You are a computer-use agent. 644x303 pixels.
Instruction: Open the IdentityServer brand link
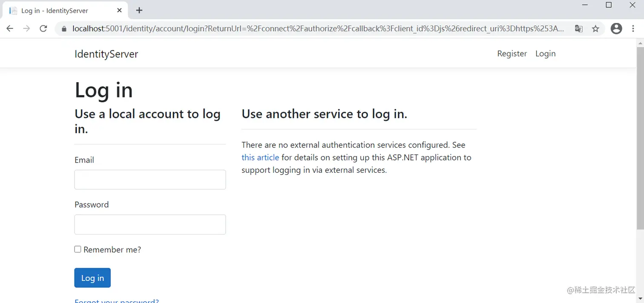[106, 54]
